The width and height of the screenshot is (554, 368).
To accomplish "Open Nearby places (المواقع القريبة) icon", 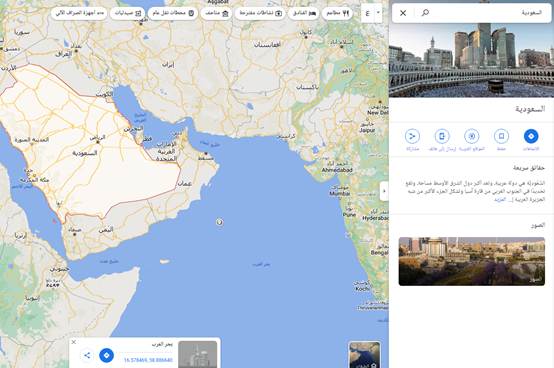I will point(472,136).
